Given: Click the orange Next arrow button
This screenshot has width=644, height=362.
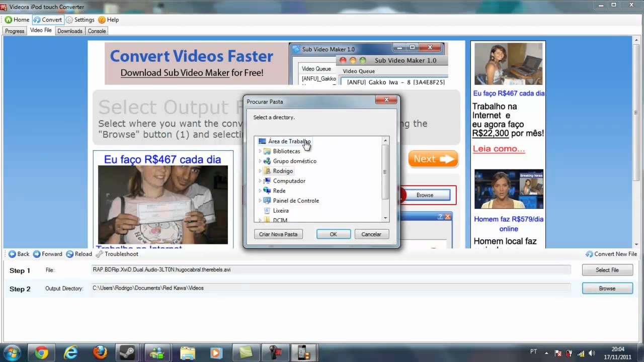Looking at the screenshot, I should (x=433, y=159).
